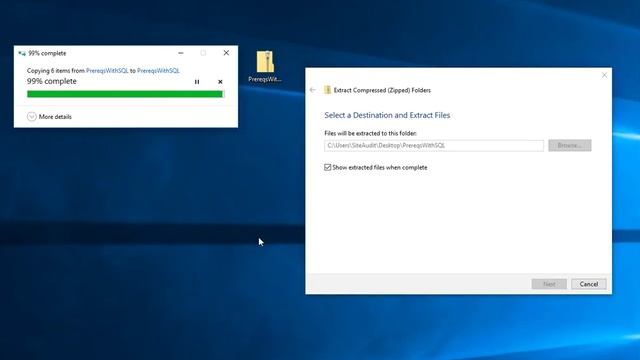This screenshot has height=360, width=640.
Task: Click the Select a Destination and Extract Files heading
Action: (x=387, y=115)
